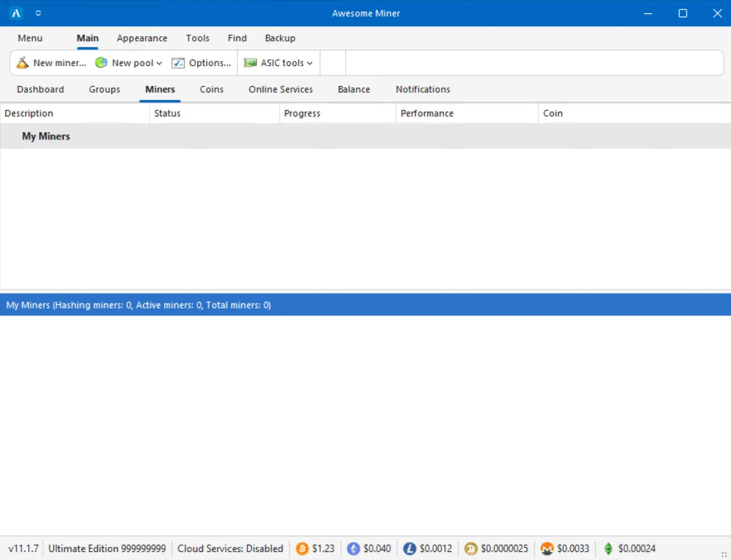Click Cloud Services: Disabled status entry
This screenshot has width=731, height=560.
[230, 549]
